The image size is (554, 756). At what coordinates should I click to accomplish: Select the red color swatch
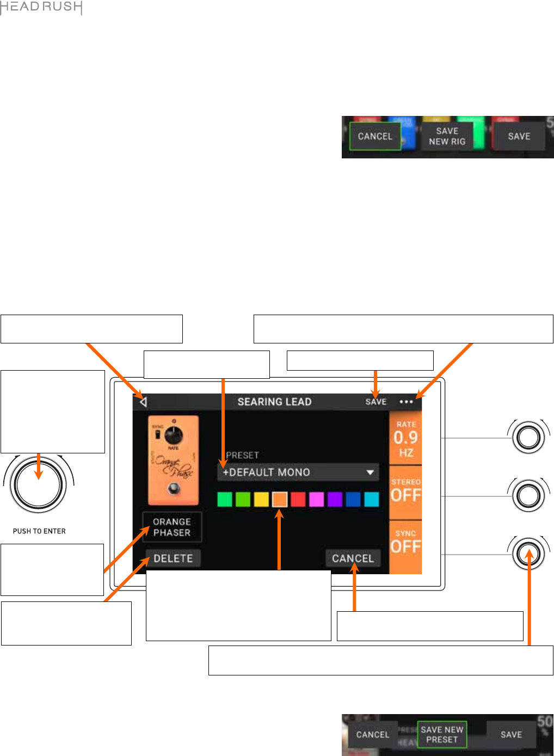pyautogui.click(x=298, y=499)
